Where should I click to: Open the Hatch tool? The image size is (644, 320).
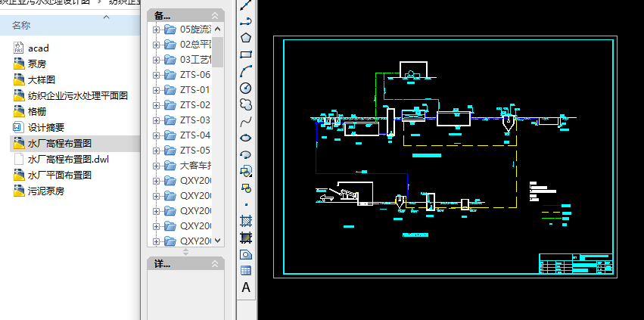tap(246, 221)
